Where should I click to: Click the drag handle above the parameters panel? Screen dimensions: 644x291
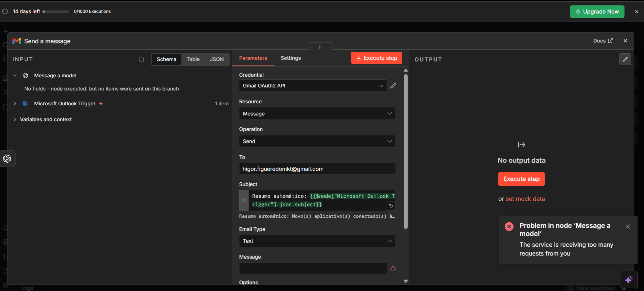click(321, 47)
